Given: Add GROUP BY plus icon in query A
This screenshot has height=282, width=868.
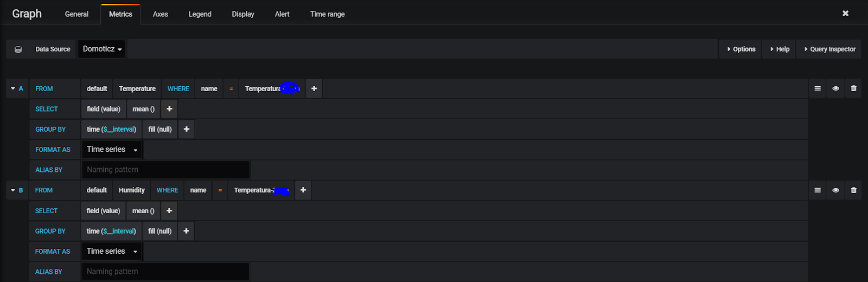Looking at the screenshot, I should [x=187, y=129].
